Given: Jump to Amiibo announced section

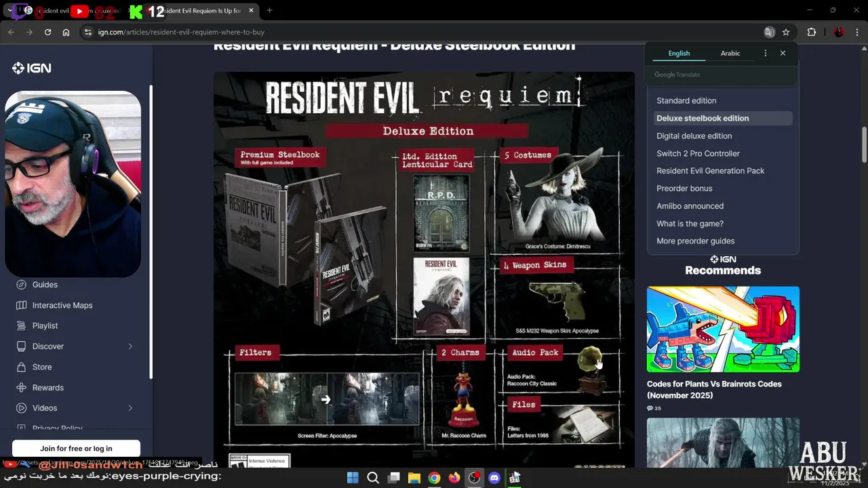Looking at the screenshot, I should click(x=690, y=206).
